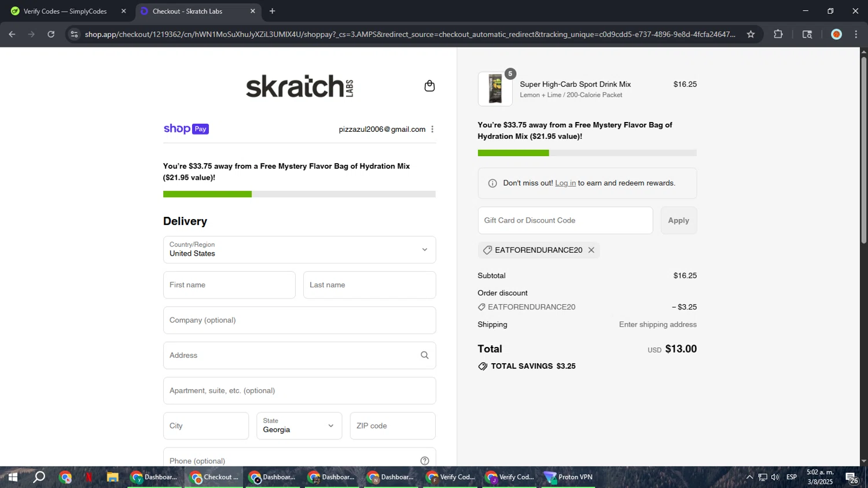This screenshot has height=488, width=868.
Task: Switch to the Verify Codes — SimplyCodes tab
Action: (67, 11)
